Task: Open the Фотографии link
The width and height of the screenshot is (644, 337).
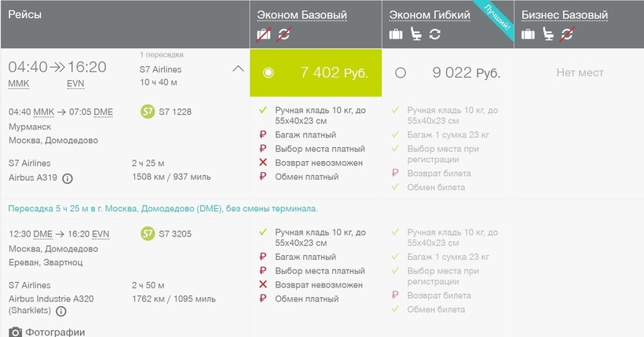Action: 55,332
